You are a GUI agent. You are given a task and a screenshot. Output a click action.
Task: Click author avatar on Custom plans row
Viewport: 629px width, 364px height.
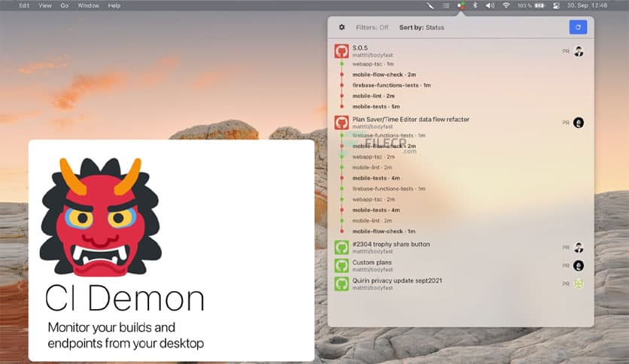click(x=579, y=265)
